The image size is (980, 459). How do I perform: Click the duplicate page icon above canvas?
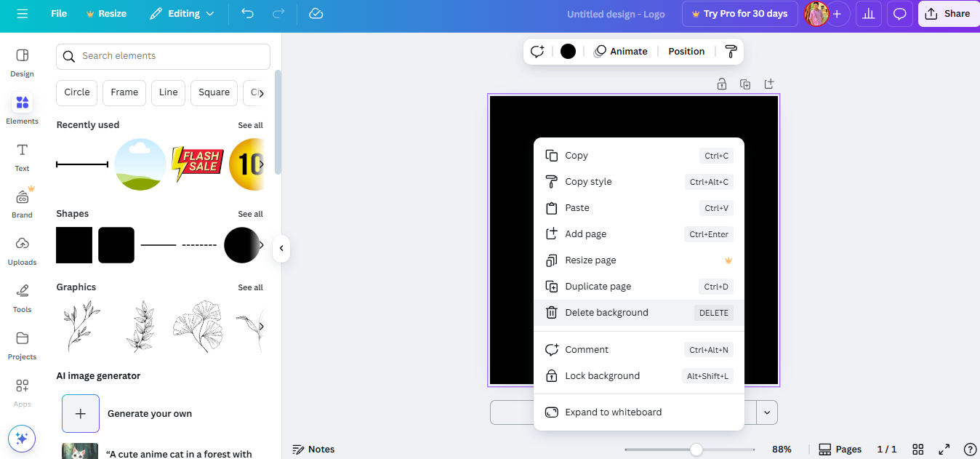(x=745, y=84)
